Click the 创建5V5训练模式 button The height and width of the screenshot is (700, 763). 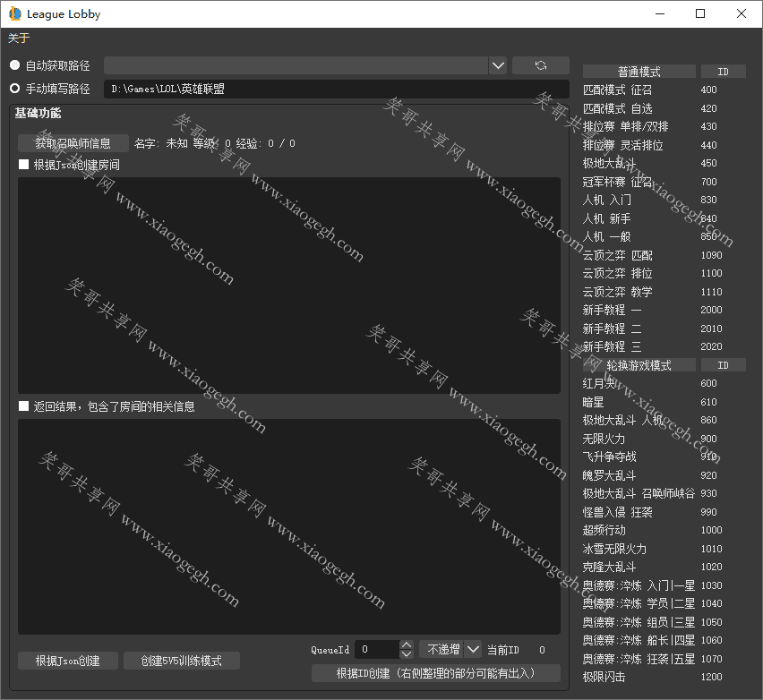point(182,661)
